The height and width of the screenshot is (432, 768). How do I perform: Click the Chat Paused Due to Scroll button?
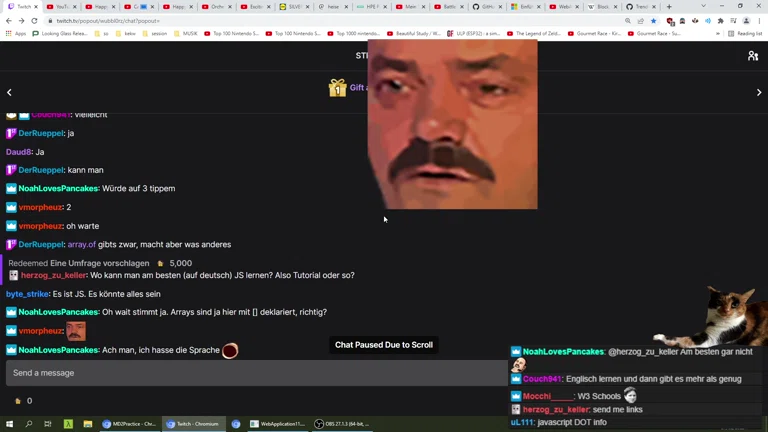click(x=384, y=345)
